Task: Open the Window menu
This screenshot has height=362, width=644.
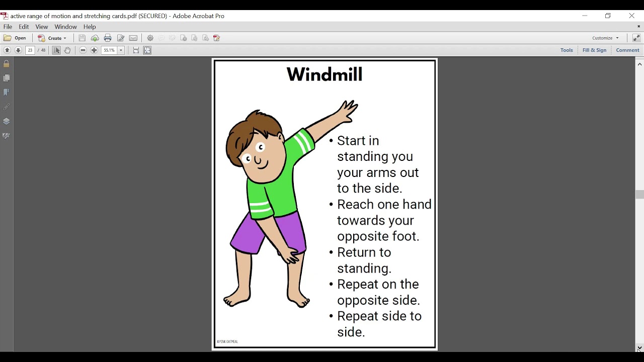Action: pos(65,27)
